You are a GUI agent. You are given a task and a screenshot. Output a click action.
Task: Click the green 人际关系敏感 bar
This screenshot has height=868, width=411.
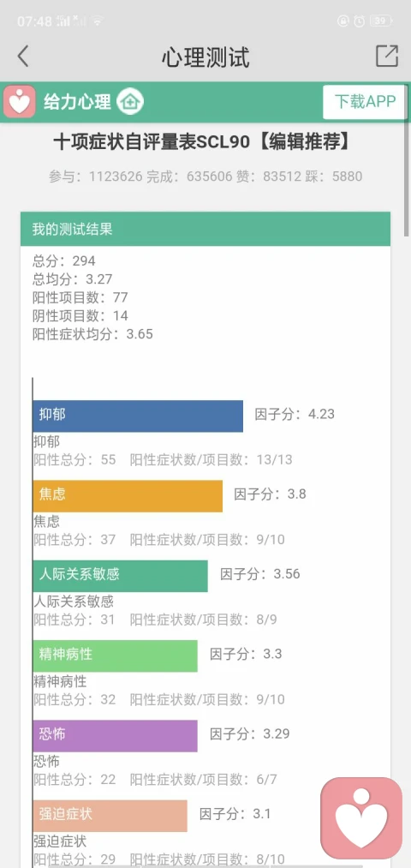point(120,576)
